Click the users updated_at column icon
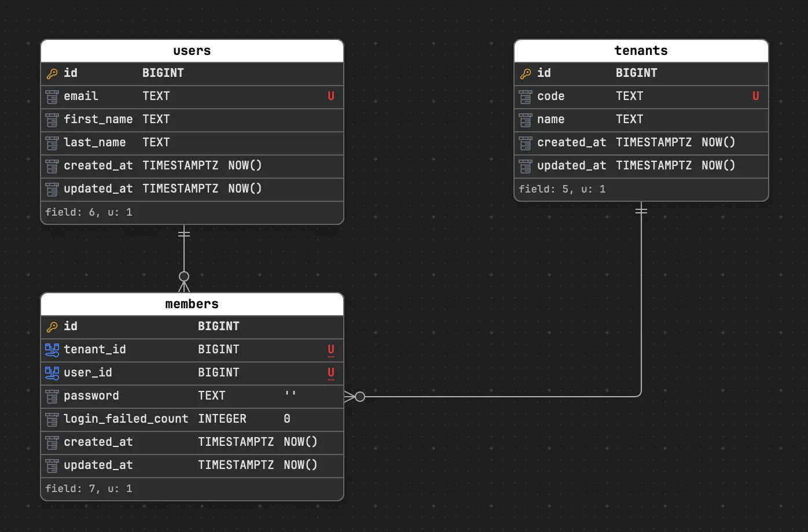Viewport: 808px width, 532px height. [52, 189]
